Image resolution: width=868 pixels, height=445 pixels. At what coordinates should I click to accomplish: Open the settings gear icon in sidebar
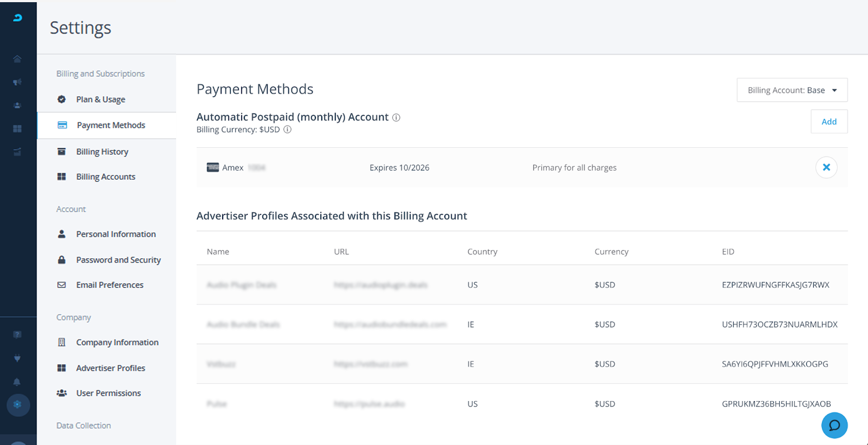18,404
